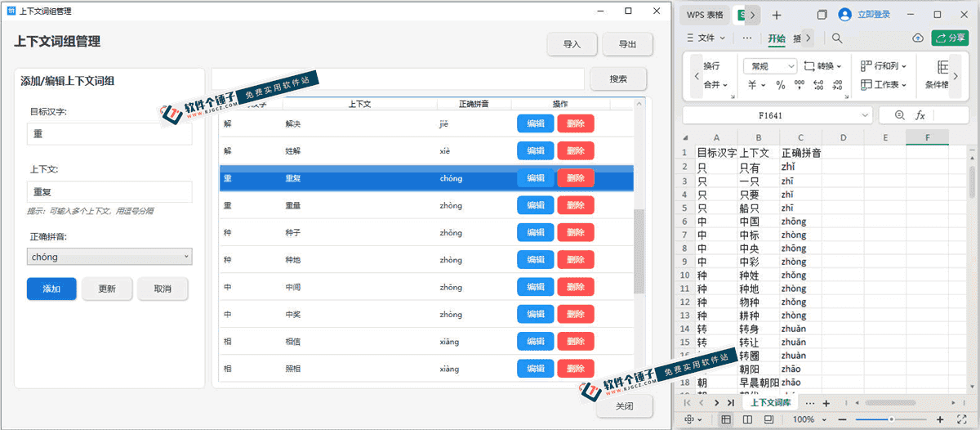Open conditional formatting icon in ribbon

point(942,67)
